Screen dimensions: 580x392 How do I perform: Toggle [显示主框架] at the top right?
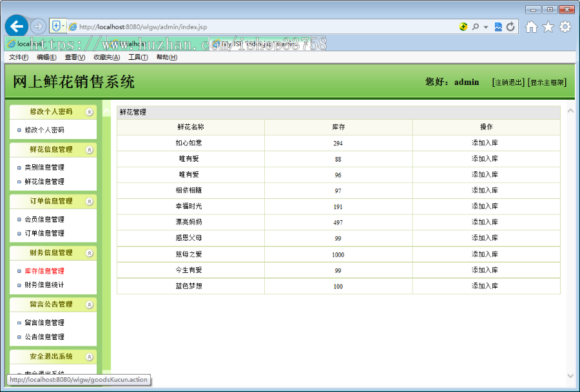[546, 82]
